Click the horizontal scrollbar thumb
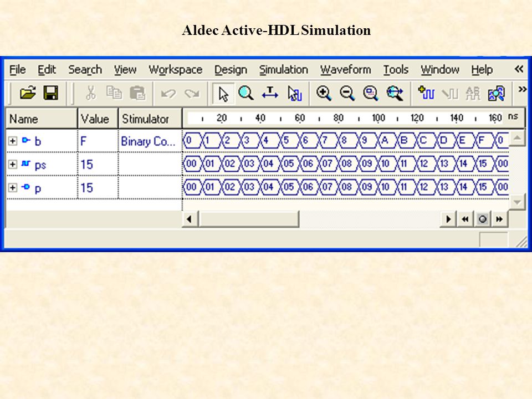 pyautogui.click(x=250, y=219)
